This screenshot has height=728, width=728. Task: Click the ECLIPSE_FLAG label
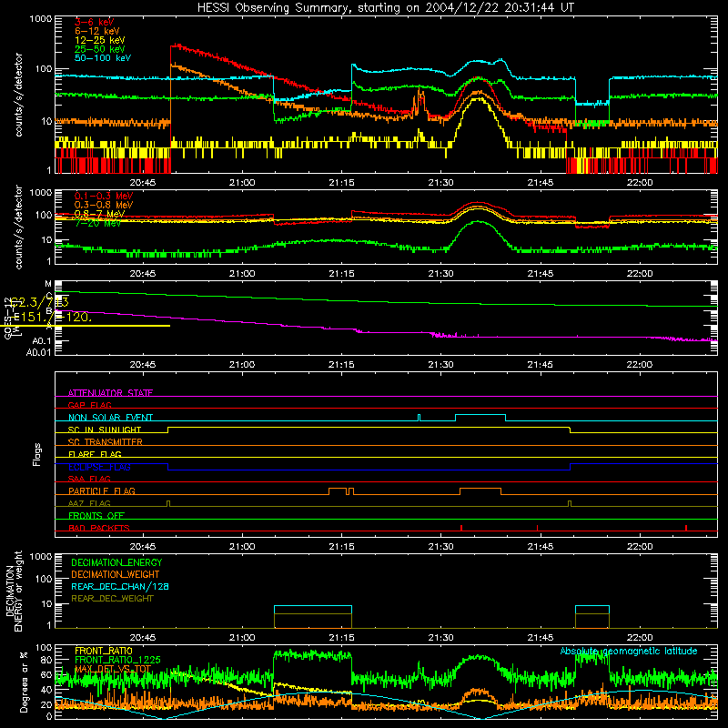[99, 467]
